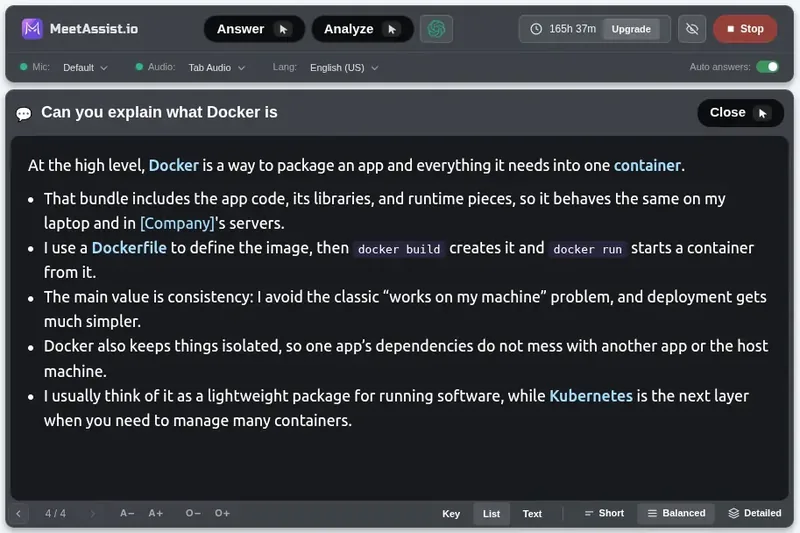Click the Analyze button
The image size is (800, 533).
pyautogui.click(x=362, y=29)
